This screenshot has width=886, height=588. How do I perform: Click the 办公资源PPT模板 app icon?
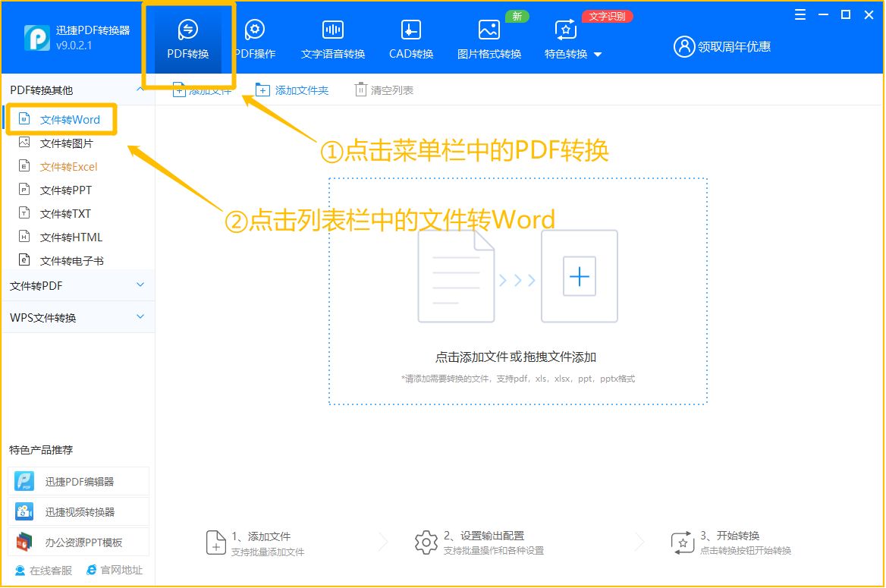(x=24, y=542)
